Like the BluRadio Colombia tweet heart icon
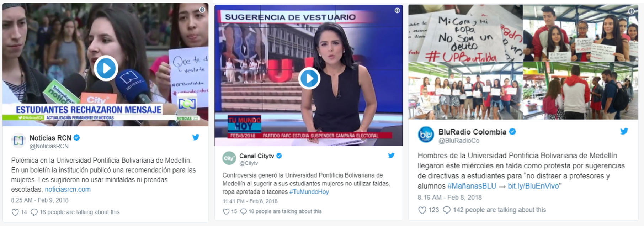This screenshot has width=644, height=226. [x=422, y=210]
